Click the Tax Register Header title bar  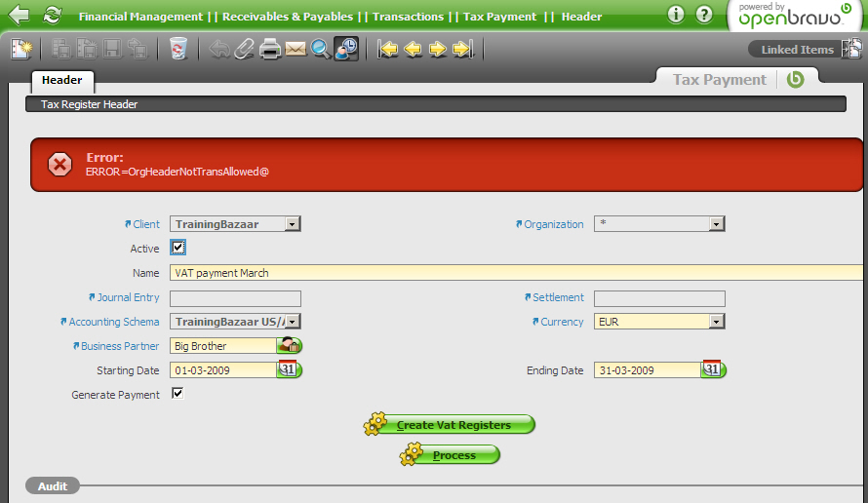coord(436,104)
